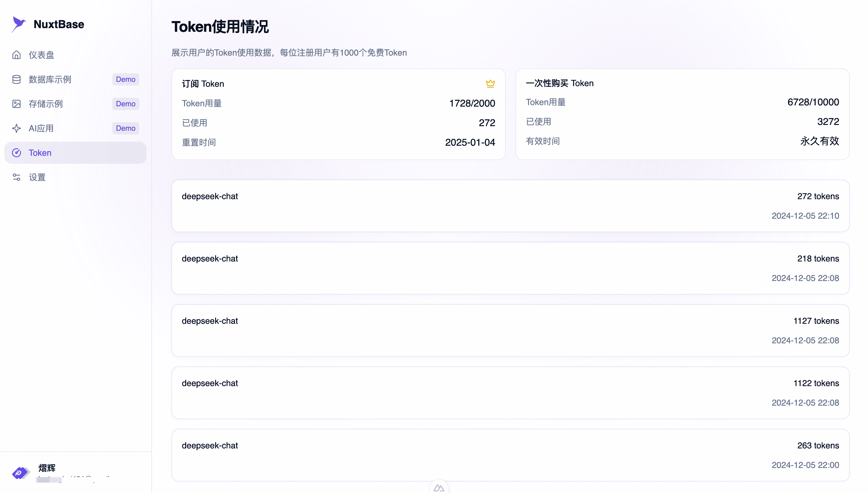Click the Token gauge icon in sidebar
This screenshot has width=868, height=493.
16,153
